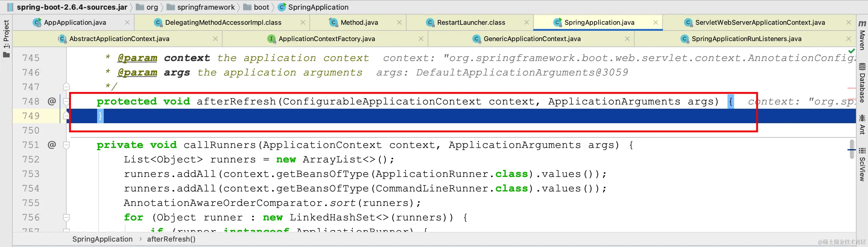The width and height of the screenshot is (868, 247).
Task: Collapse the javadoc fold marker at line 747
Action: pos(66,86)
